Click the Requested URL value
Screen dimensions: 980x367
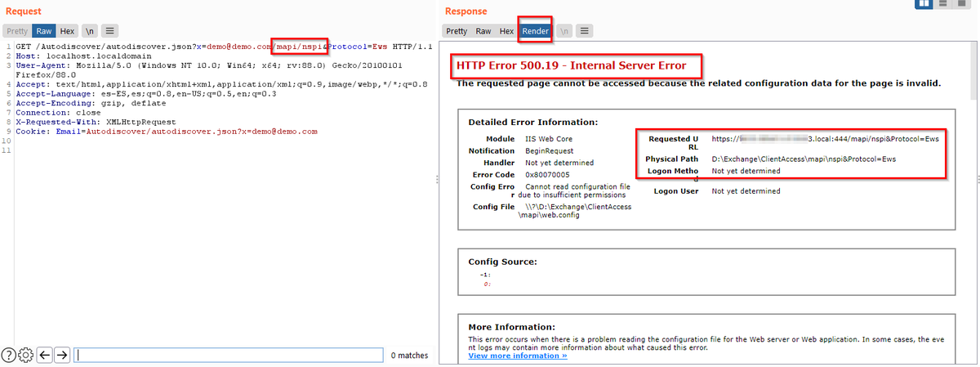click(825, 139)
